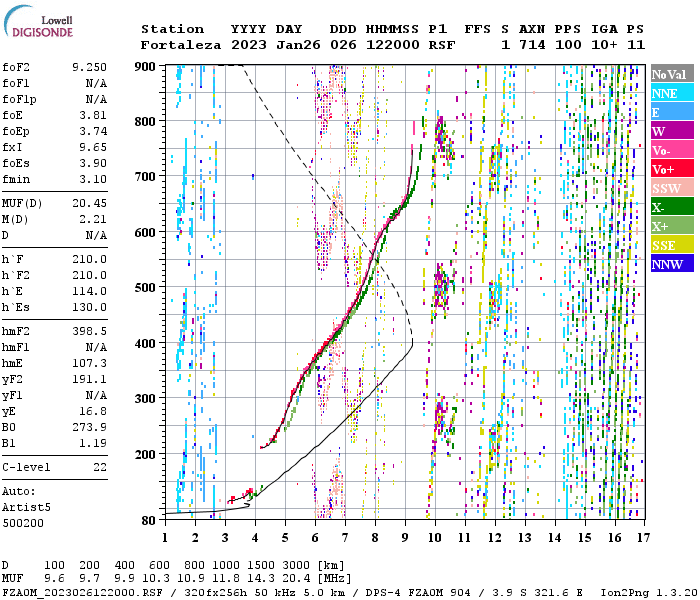Click the 3 MHz frequency axis label

(x=225, y=538)
